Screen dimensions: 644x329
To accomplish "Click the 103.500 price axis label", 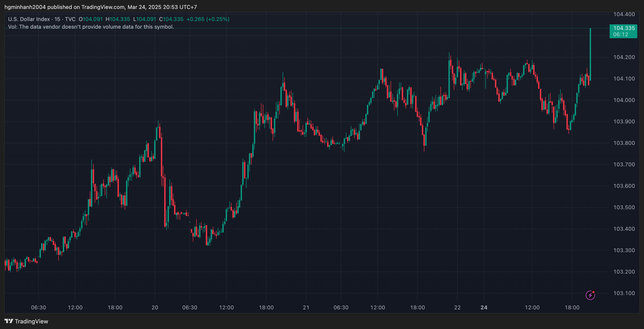I will tap(624, 207).
